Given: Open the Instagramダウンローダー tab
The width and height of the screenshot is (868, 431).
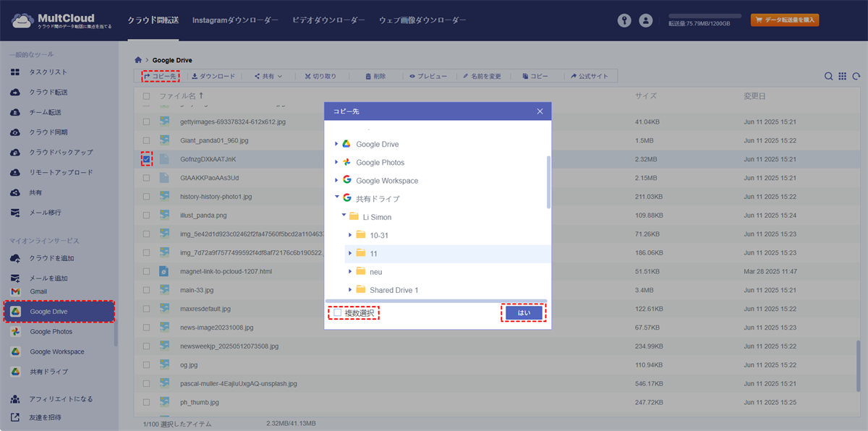Looking at the screenshot, I should (235, 21).
